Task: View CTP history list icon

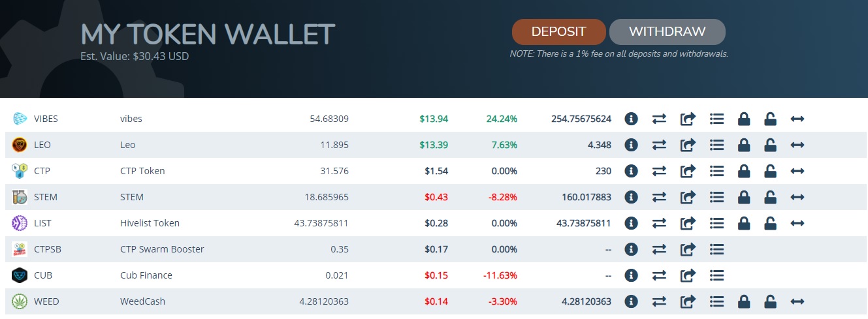Action: click(717, 171)
